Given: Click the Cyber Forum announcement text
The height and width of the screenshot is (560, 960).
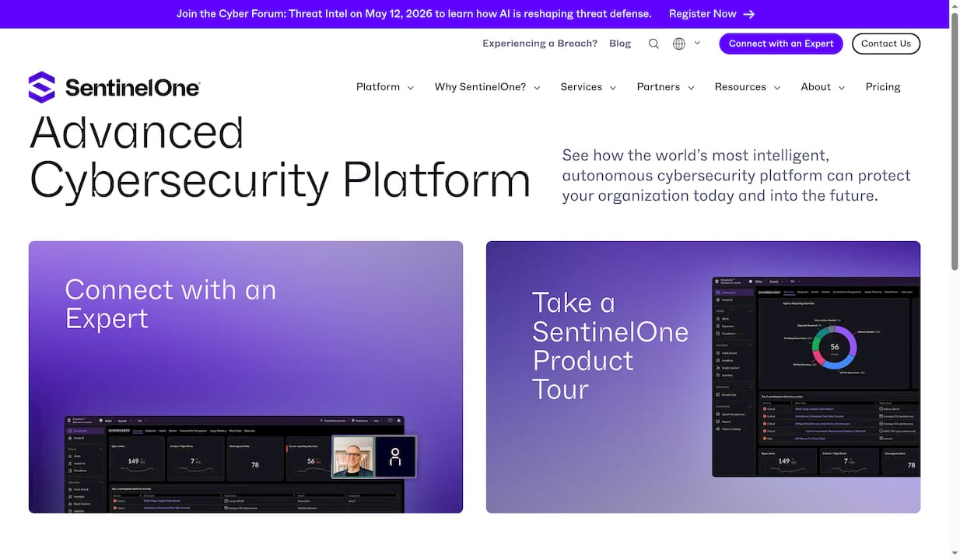Looking at the screenshot, I should (x=414, y=14).
